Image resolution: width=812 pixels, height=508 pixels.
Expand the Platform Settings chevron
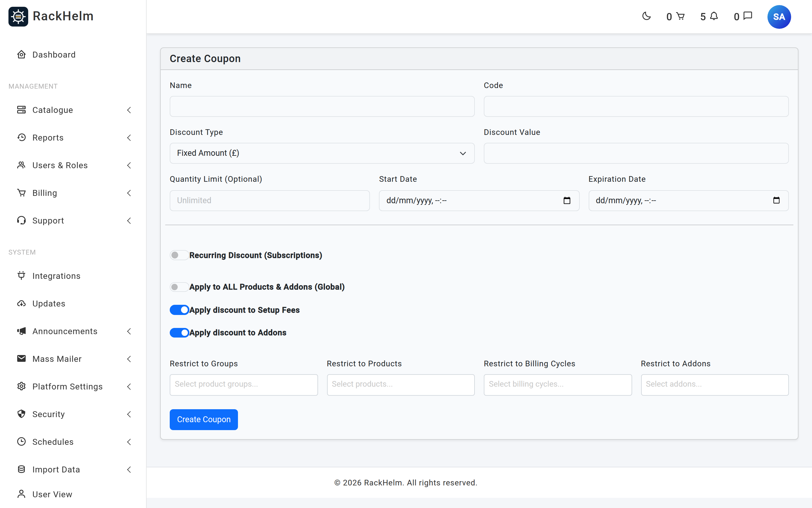(x=129, y=386)
